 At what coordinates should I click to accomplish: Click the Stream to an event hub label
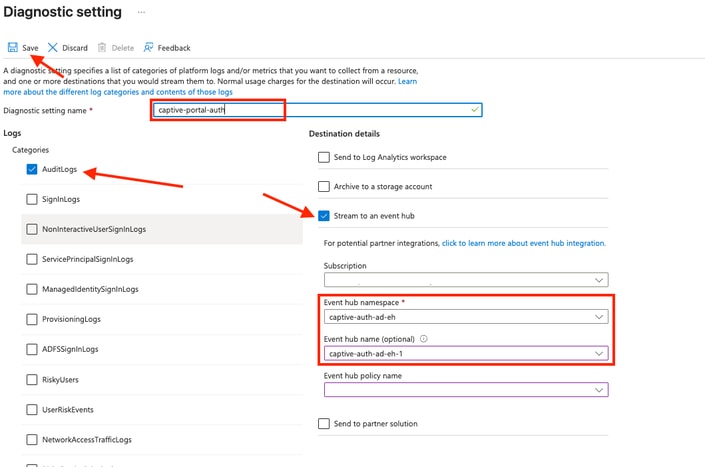point(374,216)
